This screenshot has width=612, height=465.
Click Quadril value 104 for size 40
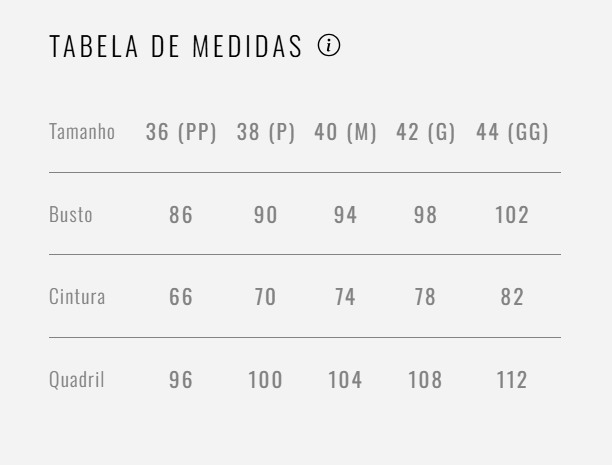[345, 380]
